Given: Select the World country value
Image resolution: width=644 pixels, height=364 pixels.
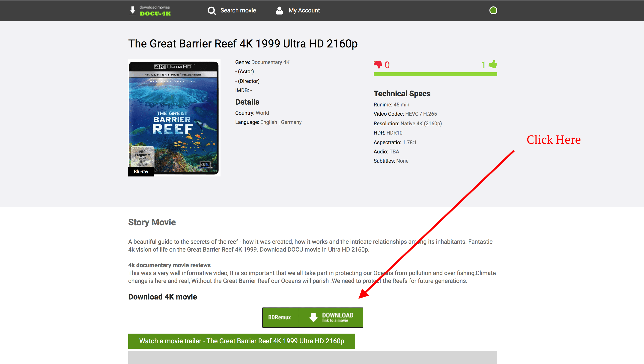Looking at the screenshot, I should [262, 113].
